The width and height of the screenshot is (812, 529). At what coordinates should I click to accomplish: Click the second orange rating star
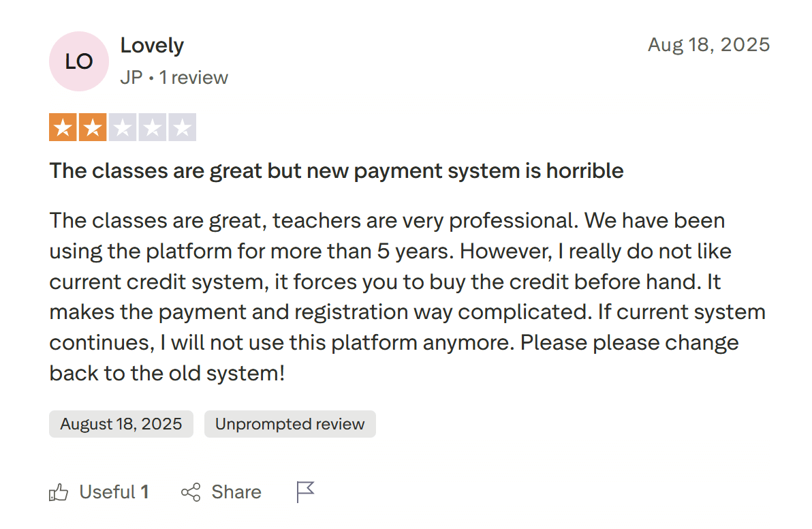93,127
